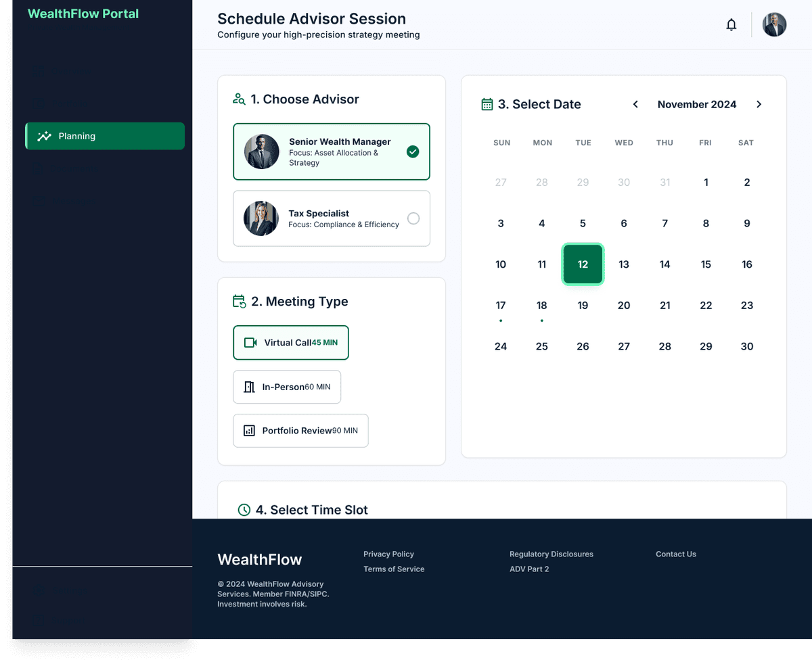
Task: Select the Tax Specialist radio button
Action: pos(413,218)
